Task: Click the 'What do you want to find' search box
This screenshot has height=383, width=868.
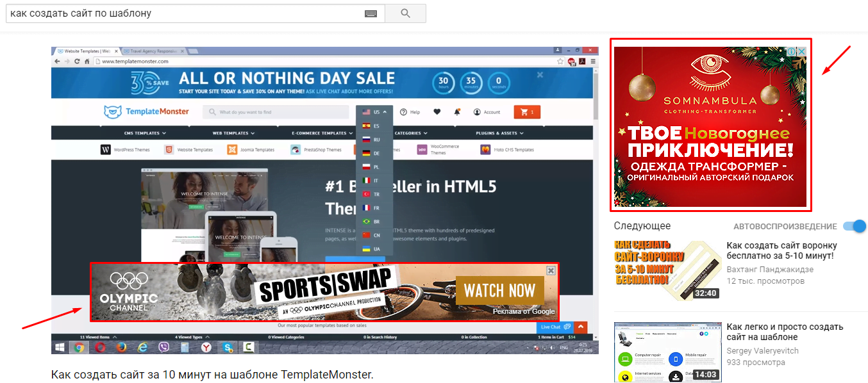Action: pyautogui.click(x=276, y=112)
